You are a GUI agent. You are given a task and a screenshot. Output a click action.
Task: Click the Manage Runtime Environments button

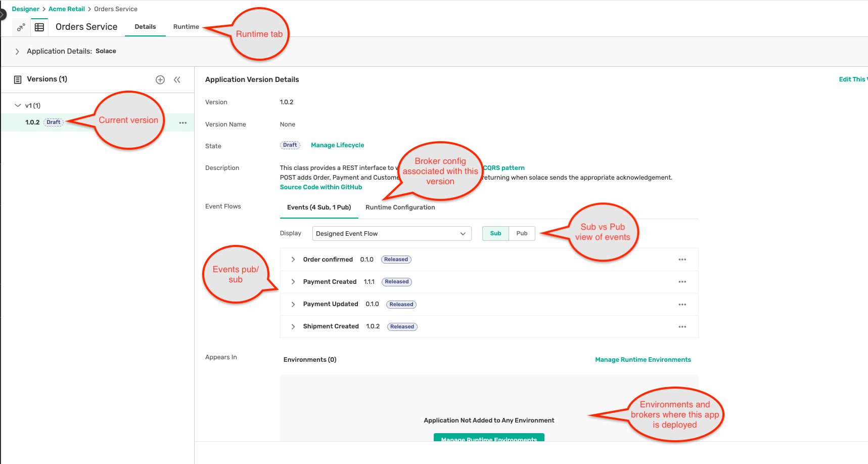489,439
